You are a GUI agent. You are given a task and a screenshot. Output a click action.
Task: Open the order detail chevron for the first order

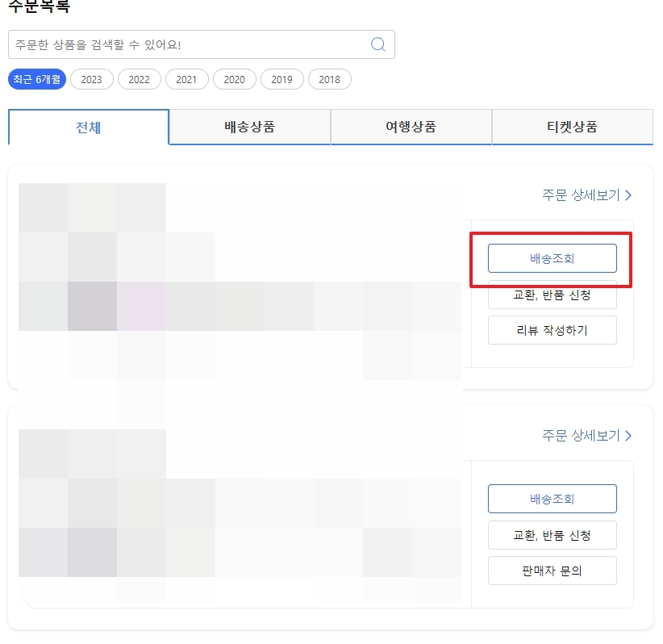click(630, 194)
